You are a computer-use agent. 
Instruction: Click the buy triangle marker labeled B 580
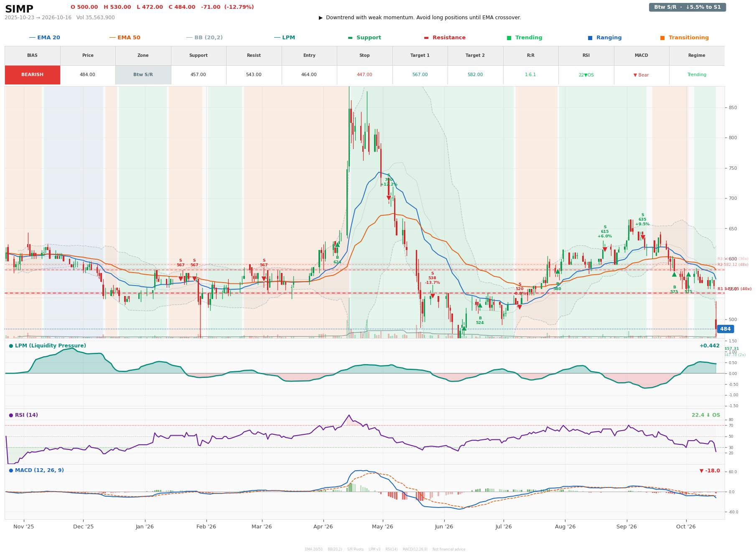[x=557, y=271]
